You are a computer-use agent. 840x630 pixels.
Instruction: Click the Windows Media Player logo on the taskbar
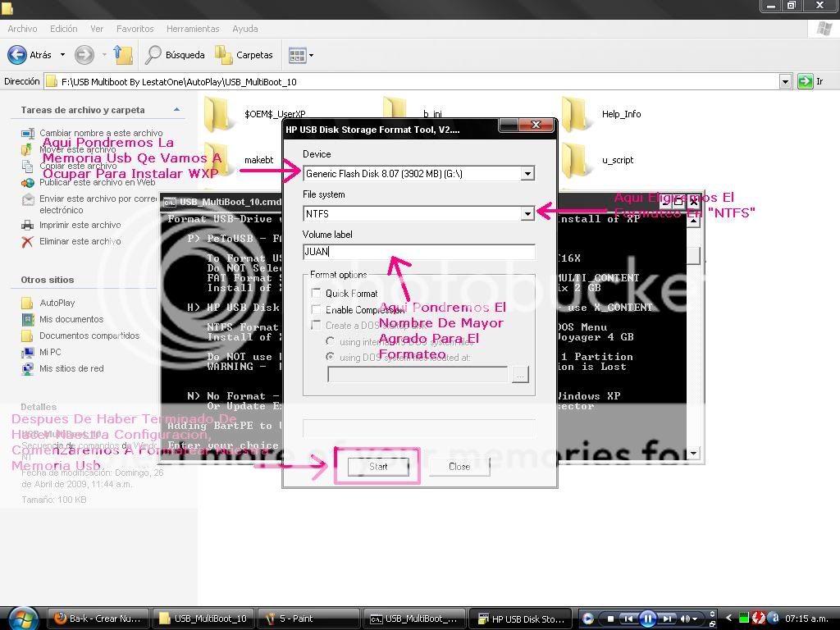tap(587, 619)
